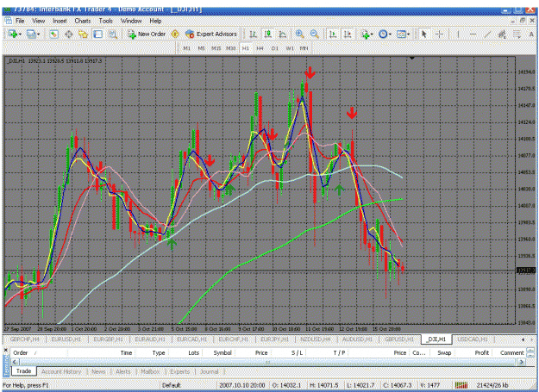The height and width of the screenshot is (392, 539).
Task: Select the Equidistant Channel tool
Action: [x=502, y=34]
